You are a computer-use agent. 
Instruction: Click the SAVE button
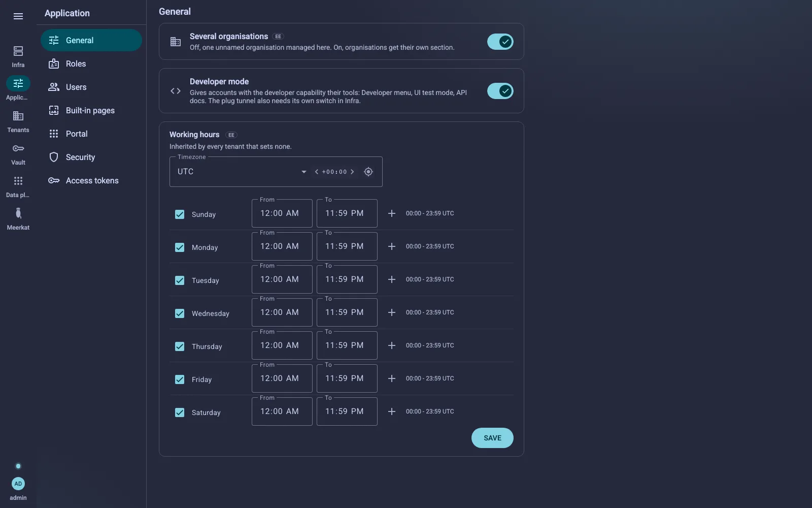492,438
